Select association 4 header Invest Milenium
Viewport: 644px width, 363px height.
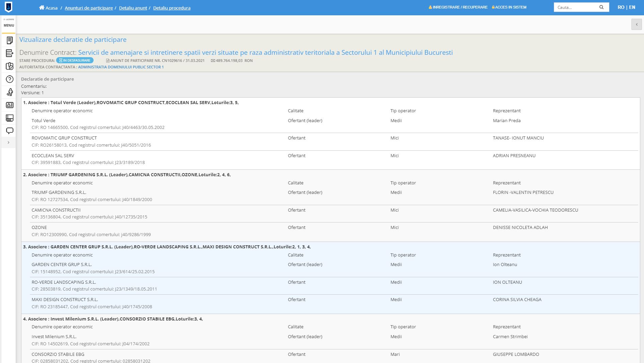point(113,319)
